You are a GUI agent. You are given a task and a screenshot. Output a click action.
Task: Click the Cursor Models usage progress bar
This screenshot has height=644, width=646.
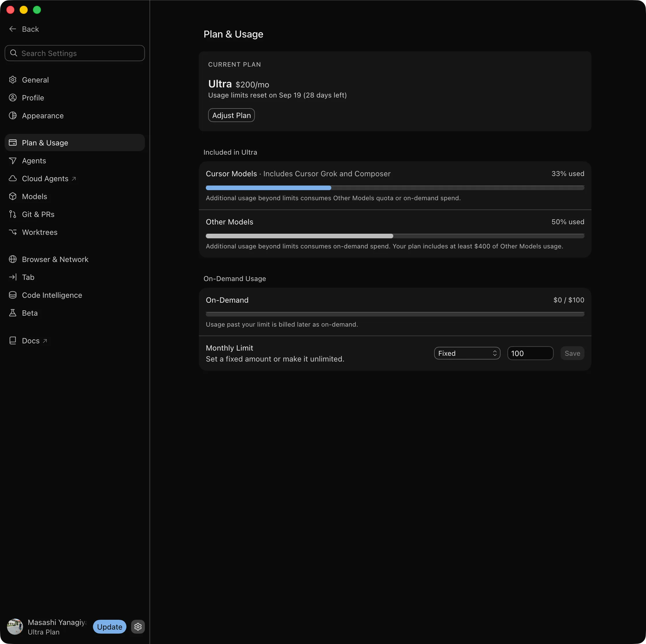[395, 188]
